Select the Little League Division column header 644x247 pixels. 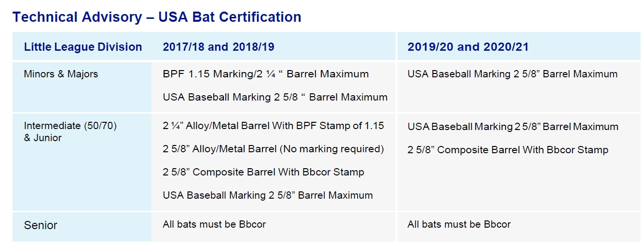tap(83, 47)
